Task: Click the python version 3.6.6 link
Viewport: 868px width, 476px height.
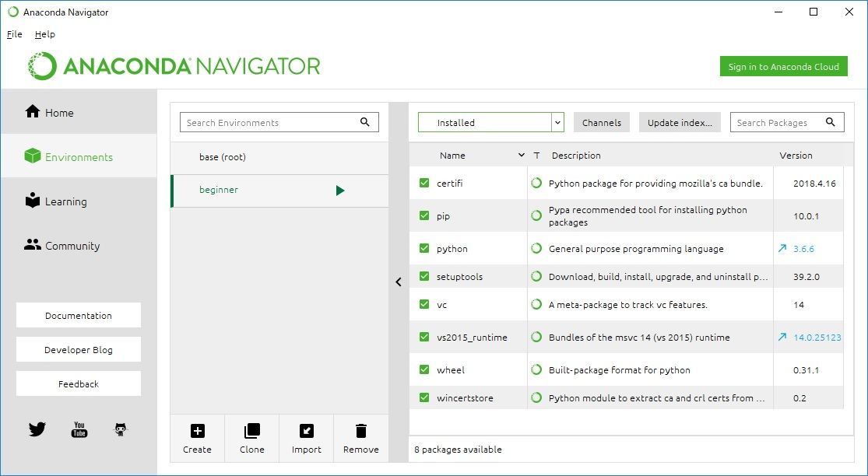Action: click(x=803, y=249)
